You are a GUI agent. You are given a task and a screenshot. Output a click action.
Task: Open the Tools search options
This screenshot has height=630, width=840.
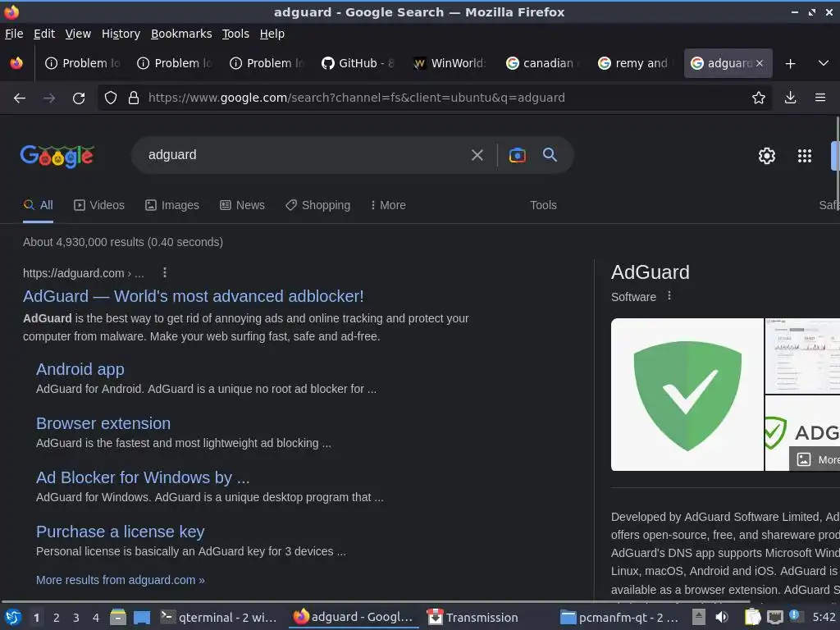tap(543, 205)
